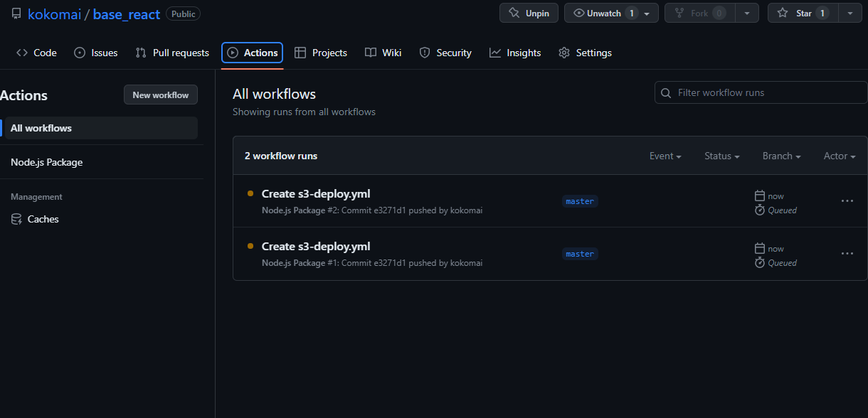Select the Node.js Package workflow in the sidebar
The image size is (868, 418).
point(101,162)
